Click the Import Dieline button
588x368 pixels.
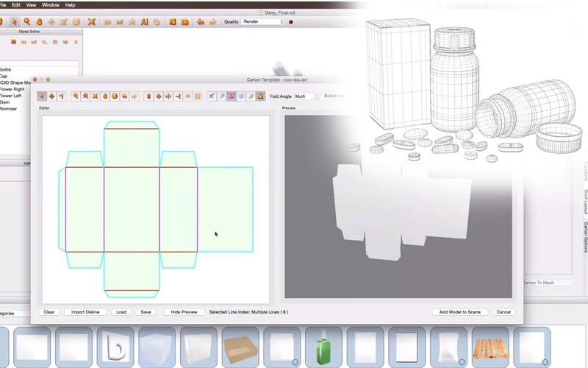(x=85, y=312)
